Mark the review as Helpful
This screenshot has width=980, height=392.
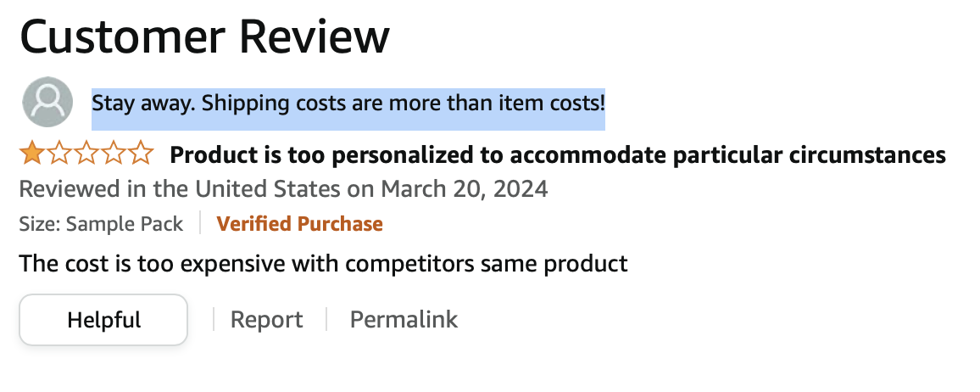point(103,320)
